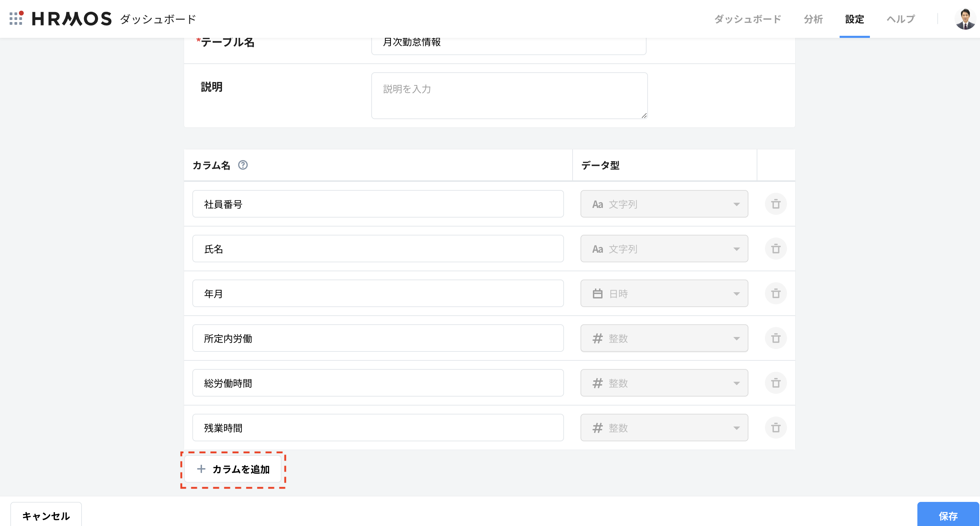Remove the 年月 column with trash icon
980x526 pixels.
(775, 293)
